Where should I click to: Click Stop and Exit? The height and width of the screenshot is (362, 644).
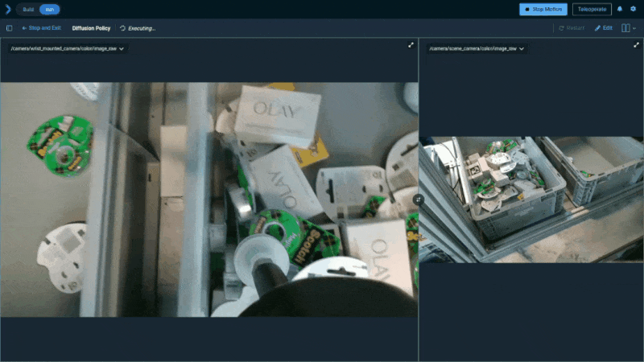pos(41,28)
